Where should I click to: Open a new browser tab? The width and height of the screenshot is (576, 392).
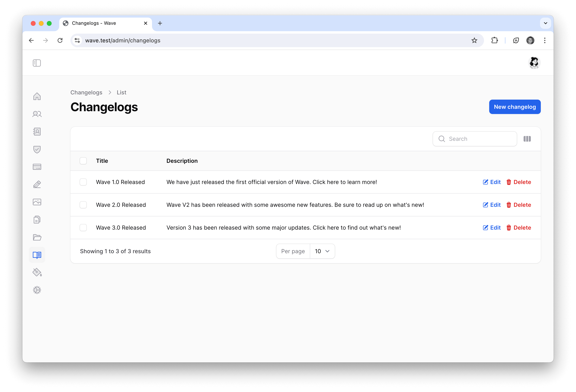coord(160,23)
